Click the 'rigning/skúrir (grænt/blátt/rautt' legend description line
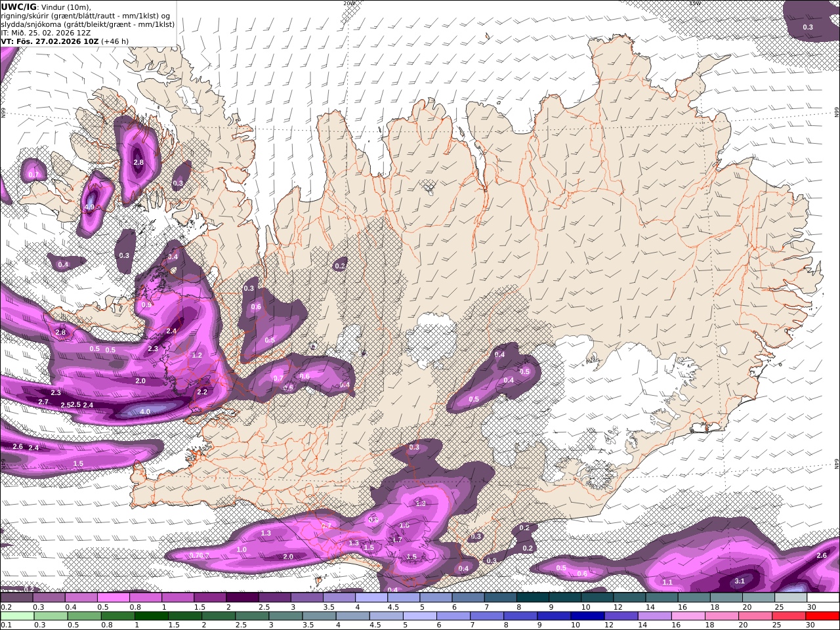 (x=84, y=16)
